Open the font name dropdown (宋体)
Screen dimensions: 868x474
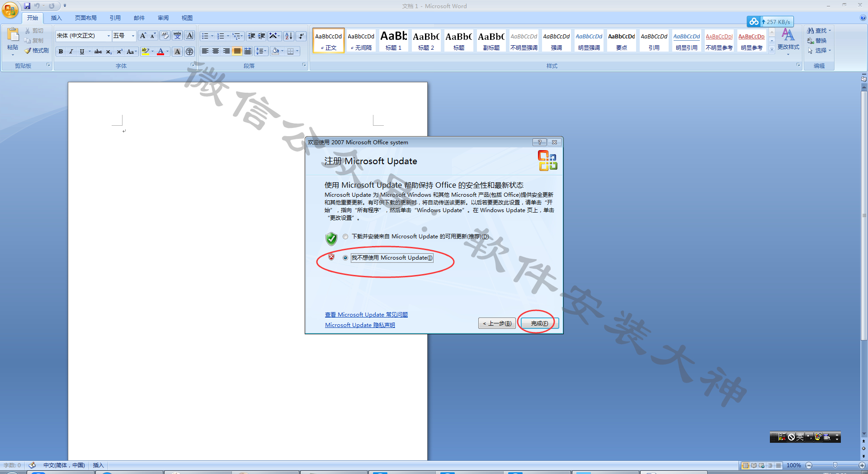[108, 36]
